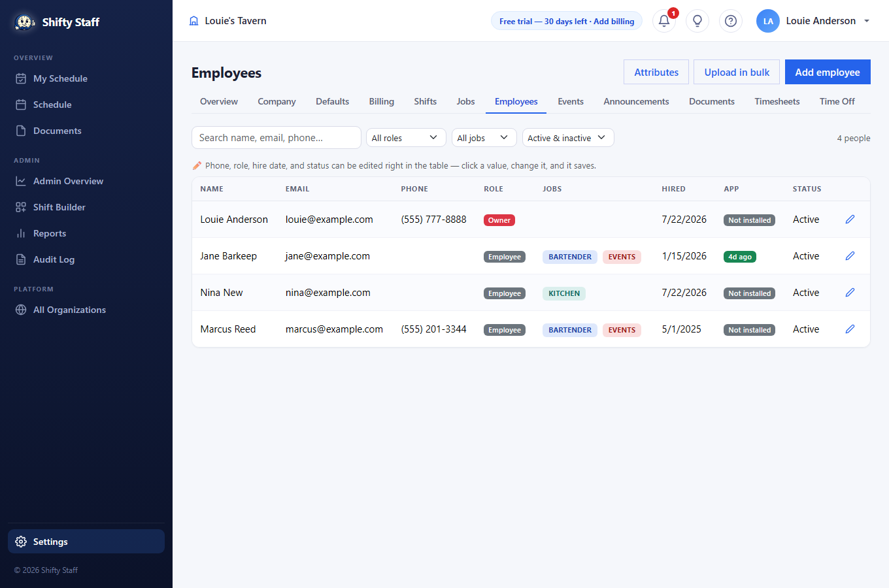Click the Free trial Add billing banner

click(567, 21)
